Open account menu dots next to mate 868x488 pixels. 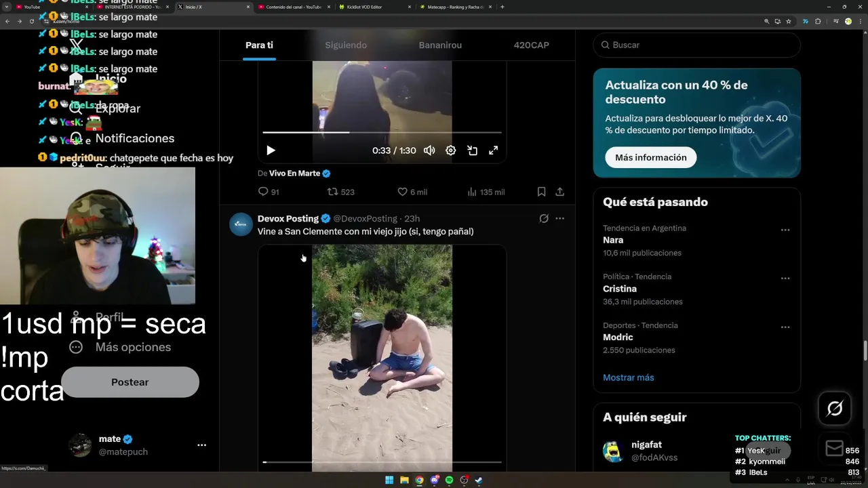point(201,445)
